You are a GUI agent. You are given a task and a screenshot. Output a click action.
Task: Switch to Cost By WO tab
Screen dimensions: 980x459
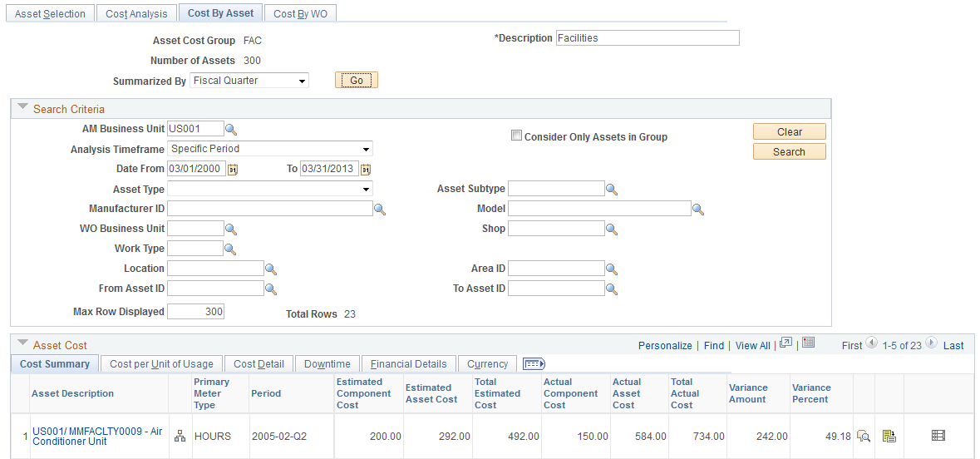(x=301, y=14)
